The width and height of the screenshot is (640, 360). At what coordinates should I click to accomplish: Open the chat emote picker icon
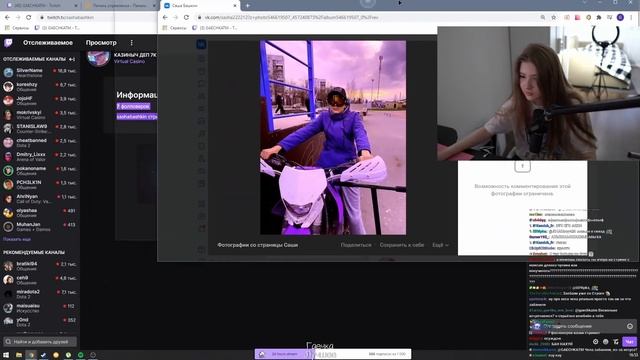(630, 326)
